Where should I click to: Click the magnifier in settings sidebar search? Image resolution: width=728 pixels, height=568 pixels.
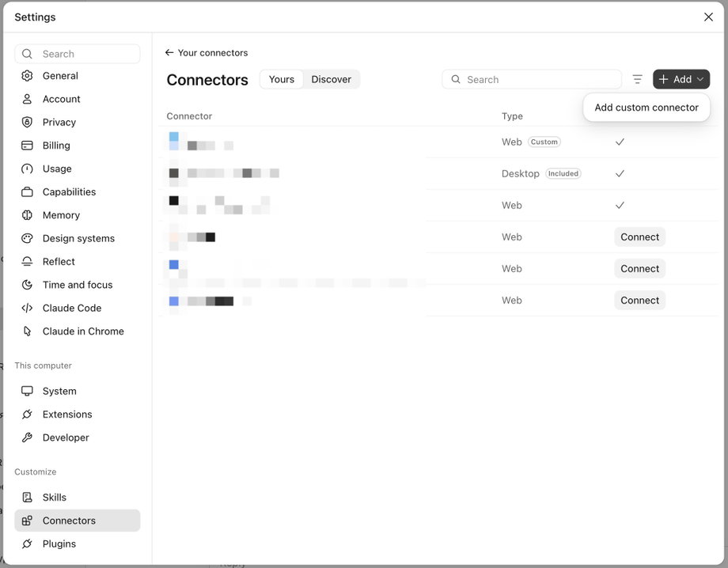[x=27, y=54]
